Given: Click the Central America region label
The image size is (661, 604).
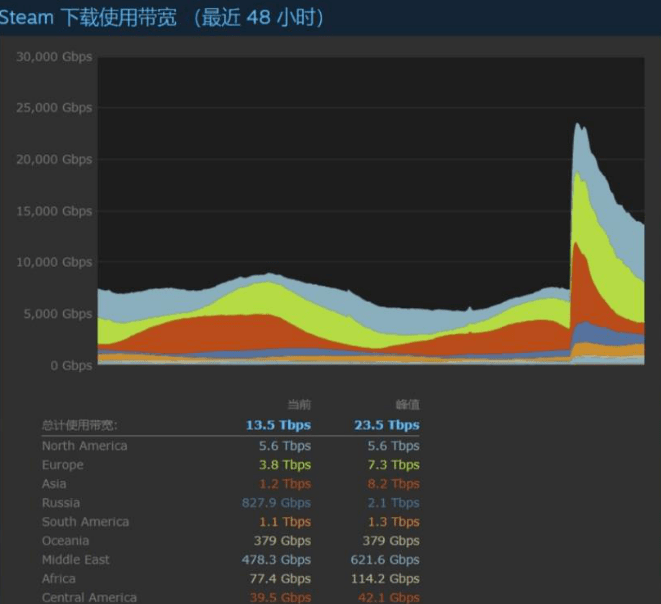Looking at the screenshot, I should point(89,597).
